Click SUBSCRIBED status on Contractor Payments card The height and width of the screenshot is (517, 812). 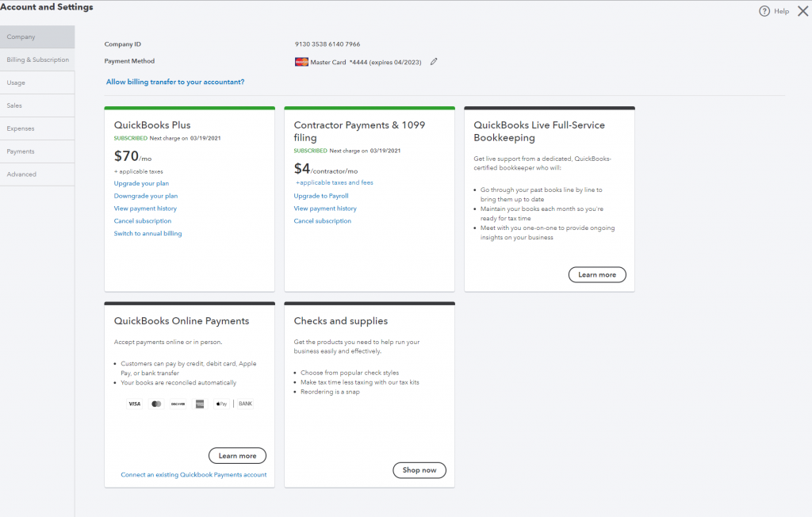click(310, 151)
